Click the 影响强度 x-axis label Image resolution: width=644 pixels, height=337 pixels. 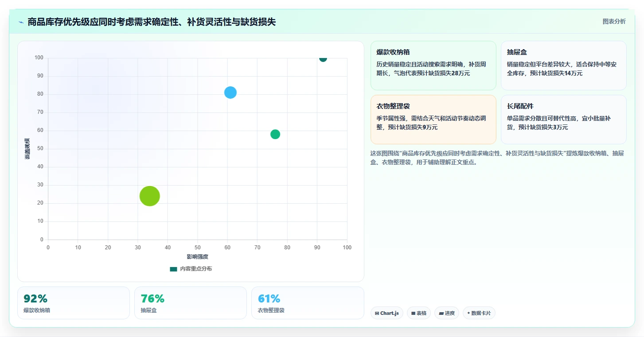(197, 257)
